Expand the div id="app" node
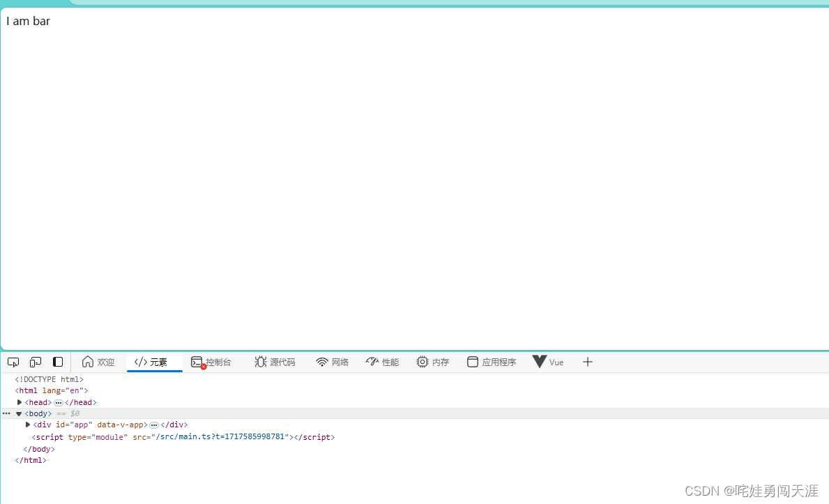Image resolution: width=829 pixels, height=504 pixels. (x=27, y=425)
